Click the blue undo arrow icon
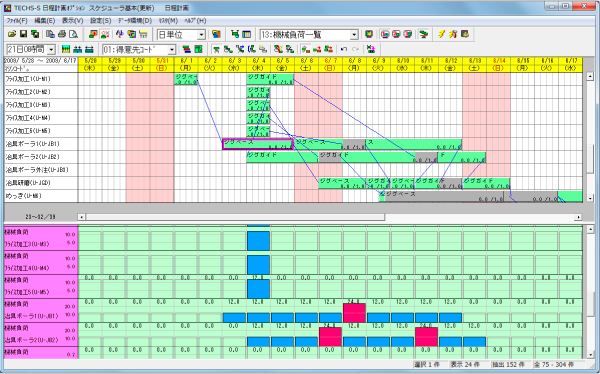 point(344,49)
